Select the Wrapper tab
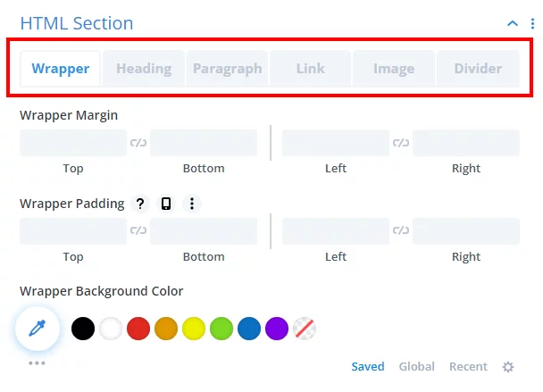543x392 pixels. point(60,69)
